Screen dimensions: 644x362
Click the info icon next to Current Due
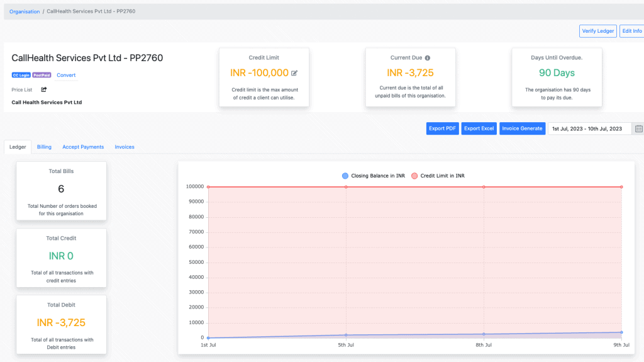pos(428,58)
